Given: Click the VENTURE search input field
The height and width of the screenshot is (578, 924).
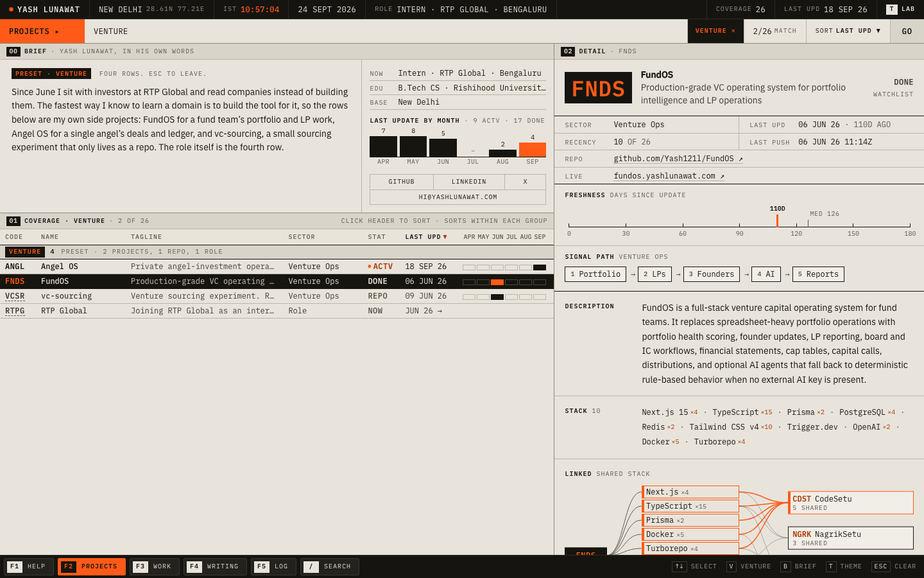Looking at the screenshot, I should [385, 31].
